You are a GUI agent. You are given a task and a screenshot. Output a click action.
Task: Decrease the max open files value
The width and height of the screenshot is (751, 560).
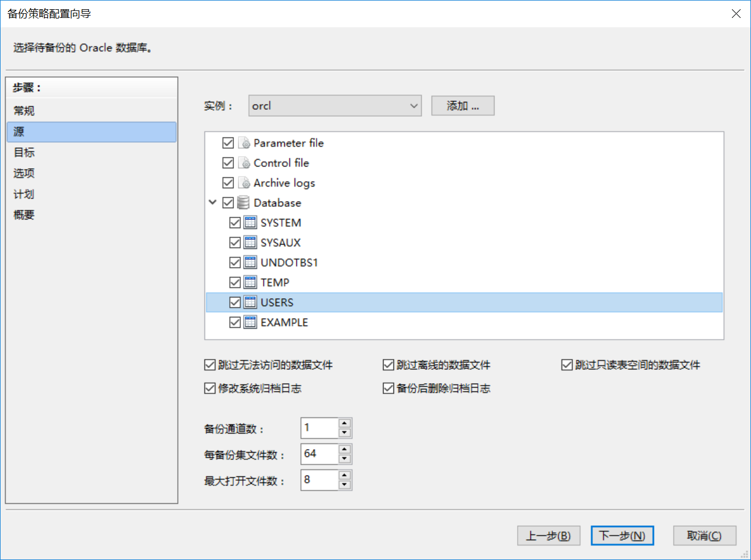(345, 485)
